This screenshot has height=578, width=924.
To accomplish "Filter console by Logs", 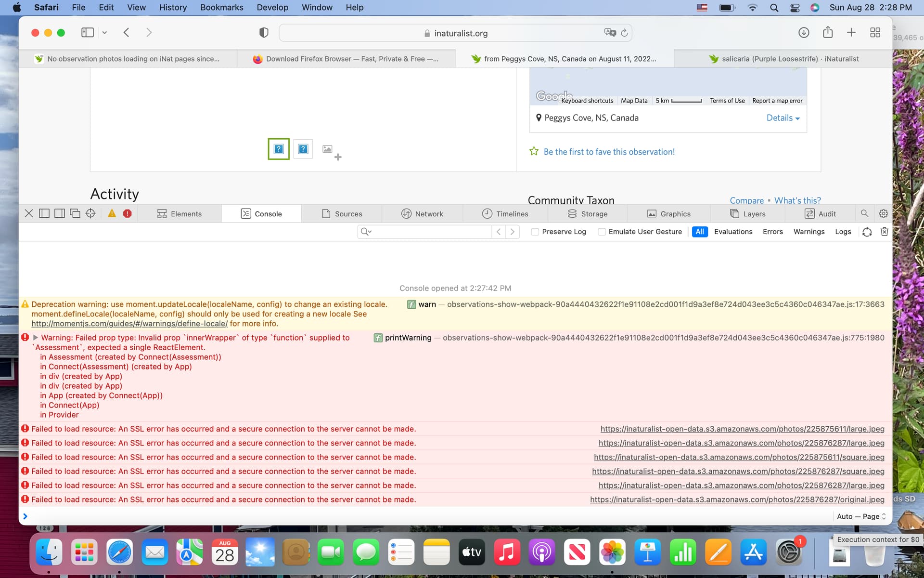I will point(843,232).
